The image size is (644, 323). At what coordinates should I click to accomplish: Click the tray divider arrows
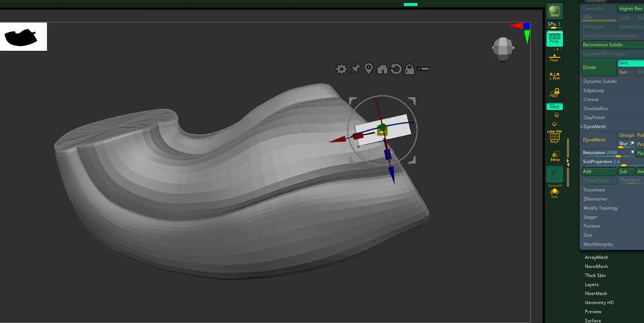(568, 163)
